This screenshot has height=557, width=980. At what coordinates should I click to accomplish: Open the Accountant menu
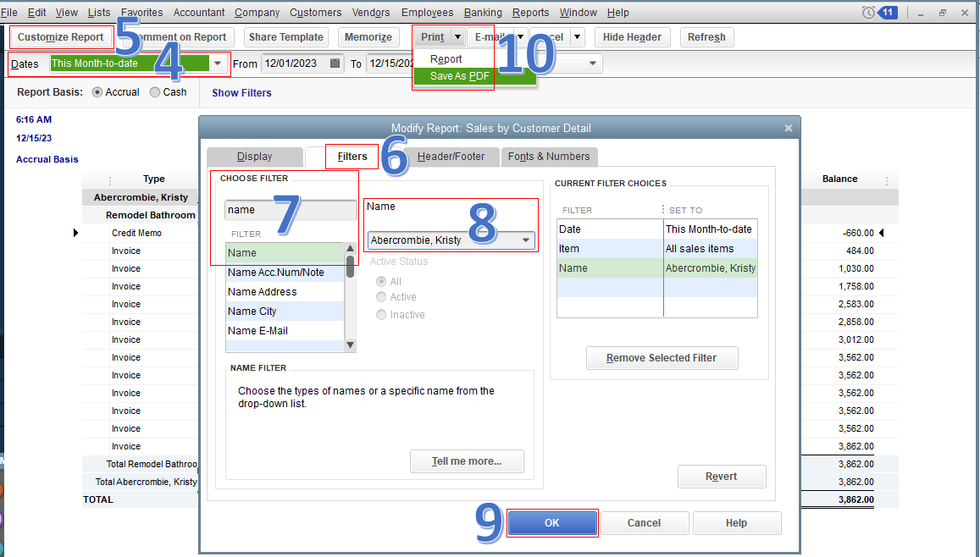point(198,12)
